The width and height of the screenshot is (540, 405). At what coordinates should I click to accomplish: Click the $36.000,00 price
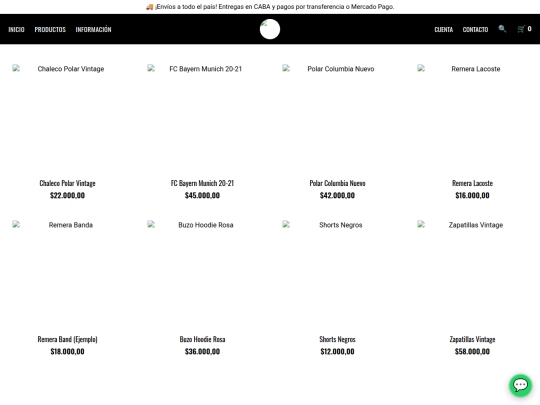(x=202, y=351)
